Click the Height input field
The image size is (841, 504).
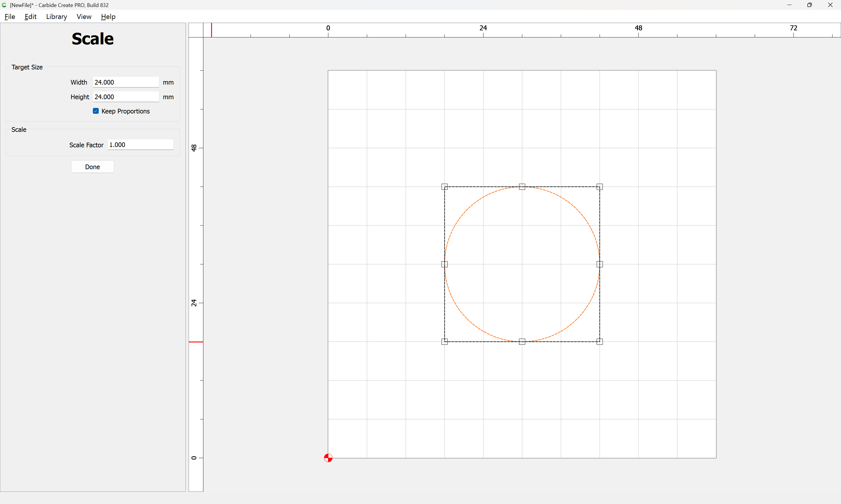point(126,97)
